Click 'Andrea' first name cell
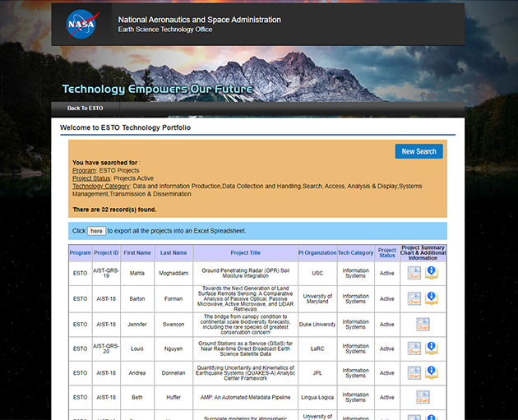The image size is (518, 420). click(137, 373)
